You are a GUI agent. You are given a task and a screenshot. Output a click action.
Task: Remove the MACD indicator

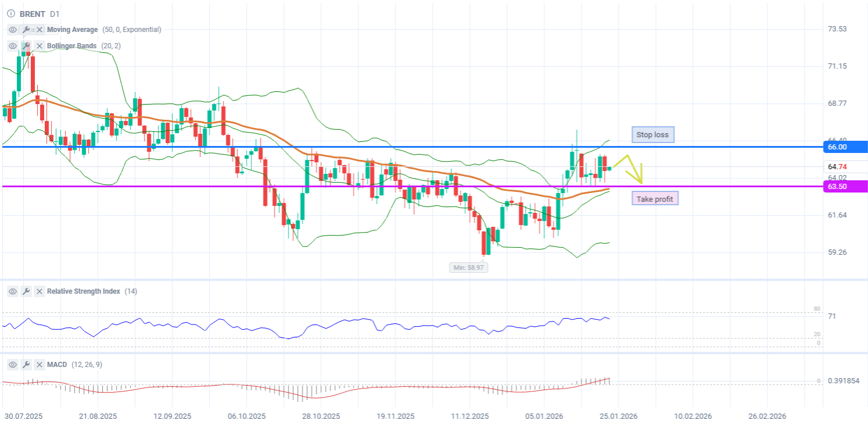(x=40, y=365)
